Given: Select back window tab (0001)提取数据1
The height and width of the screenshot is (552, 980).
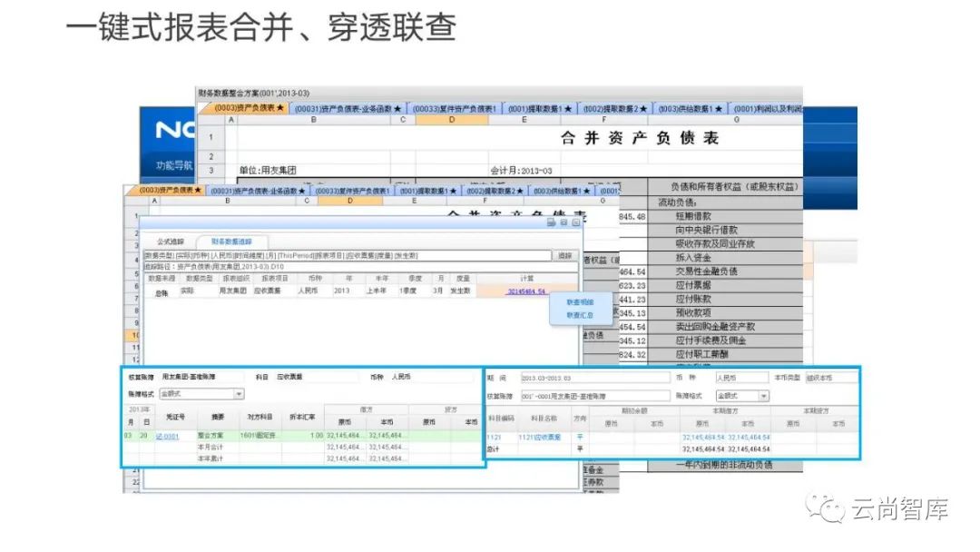Looking at the screenshot, I should (x=539, y=109).
